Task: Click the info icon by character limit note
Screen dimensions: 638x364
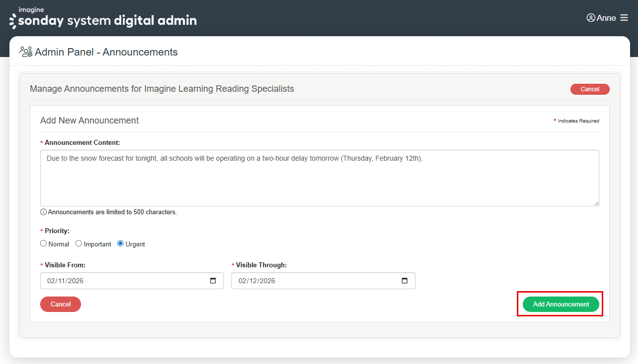Action: coord(44,212)
